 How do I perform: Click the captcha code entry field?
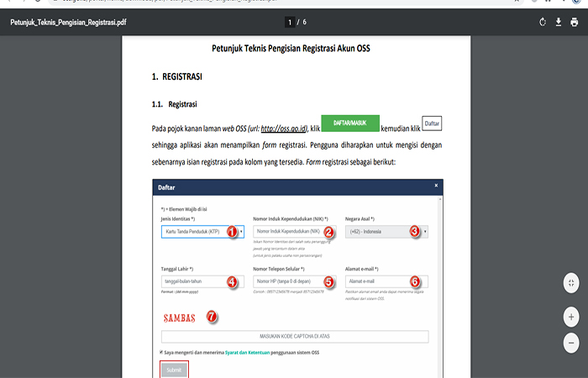click(294, 337)
